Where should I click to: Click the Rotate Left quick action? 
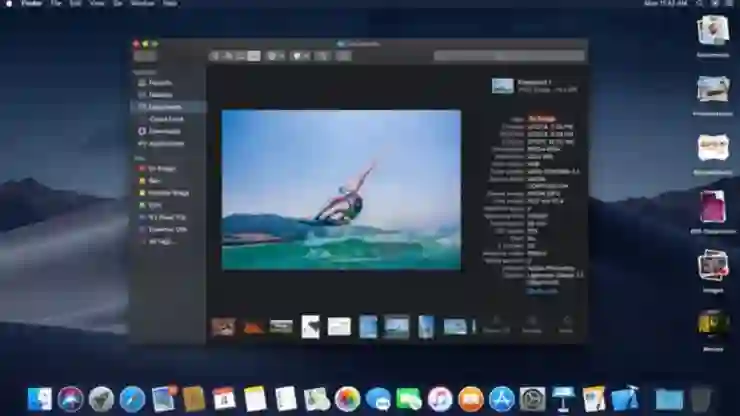pyautogui.click(x=496, y=325)
